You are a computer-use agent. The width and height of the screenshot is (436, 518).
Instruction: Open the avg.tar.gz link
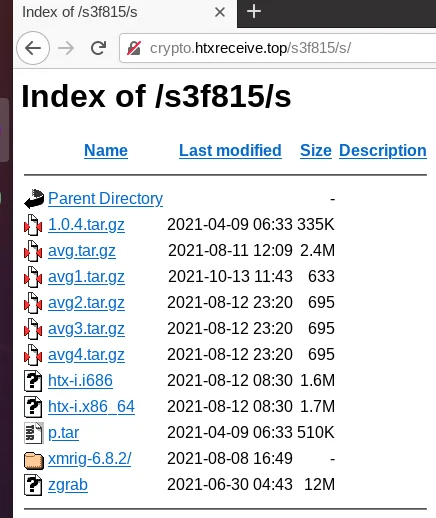[82, 251]
